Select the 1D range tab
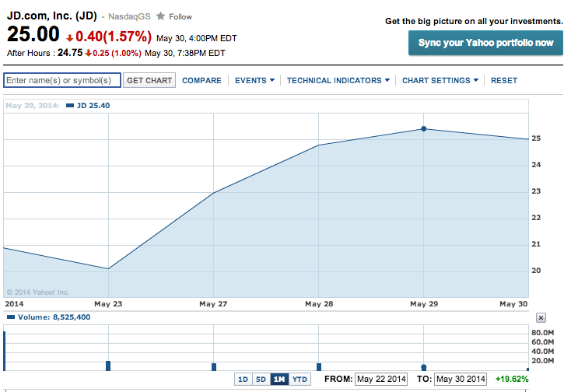This screenshot has width=564, height=392. (243, 379)
